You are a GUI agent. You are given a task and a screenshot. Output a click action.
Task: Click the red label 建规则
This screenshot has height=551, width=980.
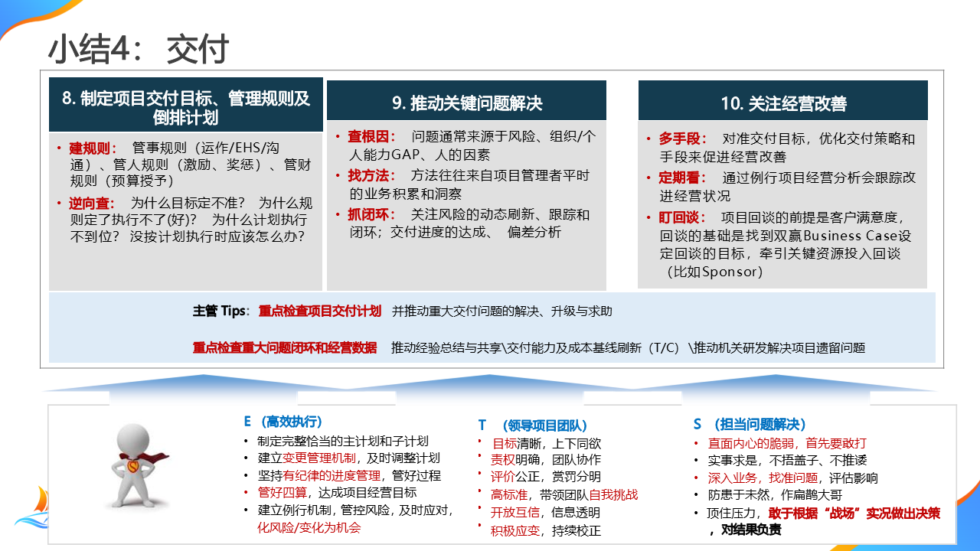point(93,147)
